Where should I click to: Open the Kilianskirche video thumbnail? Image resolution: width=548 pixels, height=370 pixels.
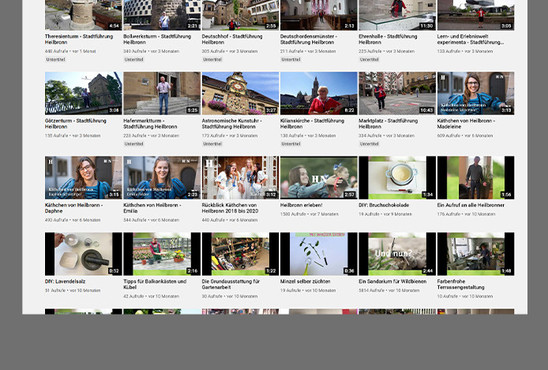point(319,93)
